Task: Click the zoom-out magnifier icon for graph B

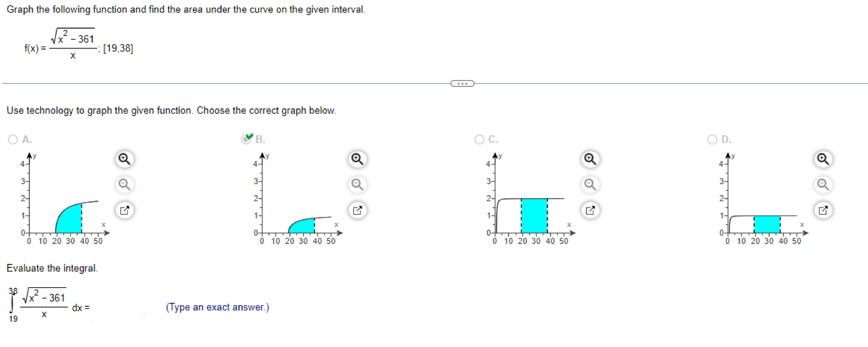Action: [x=356, y=185]
